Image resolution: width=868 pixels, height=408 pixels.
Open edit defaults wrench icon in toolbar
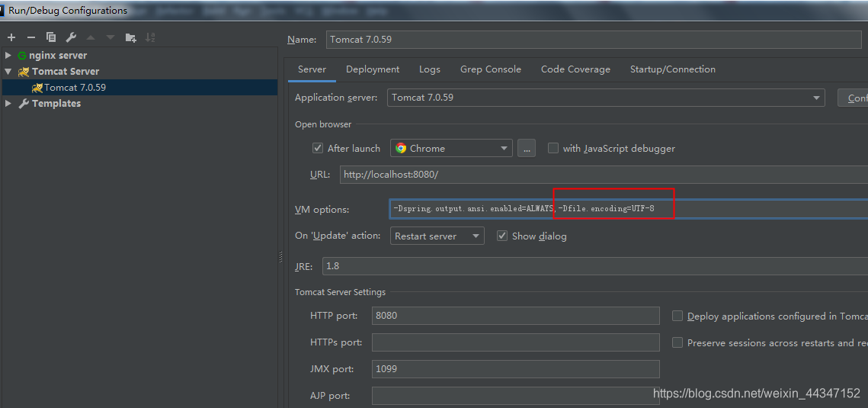coord(71,37)
